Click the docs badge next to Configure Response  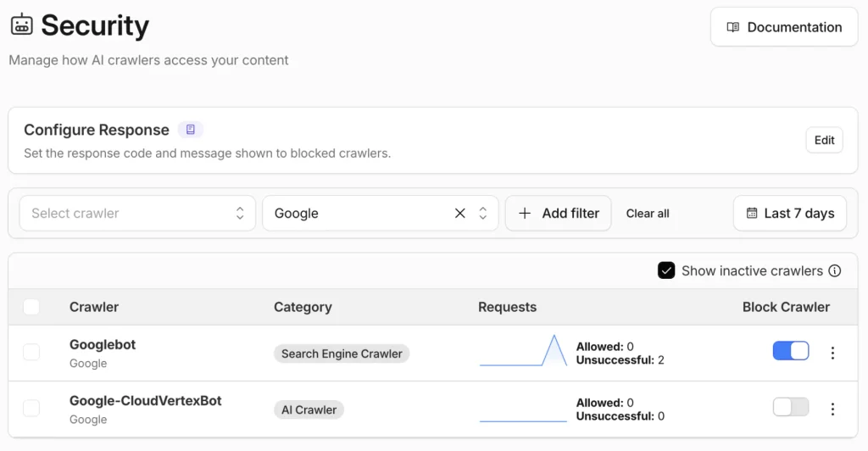click(x=191, y=130)
